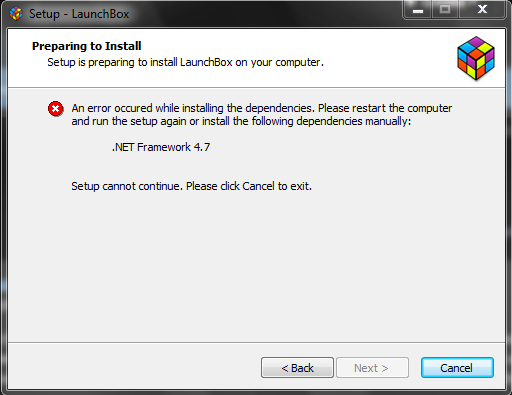The image size is (512, 395).
Task: Select the ".NET Framework 4.7" dependency text
Action: tap(161, 147)
